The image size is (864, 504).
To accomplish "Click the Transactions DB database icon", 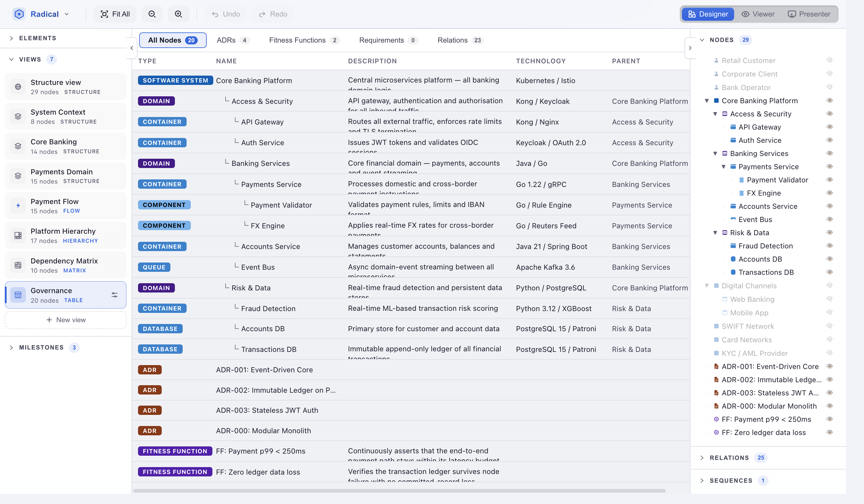I will 733,272.
